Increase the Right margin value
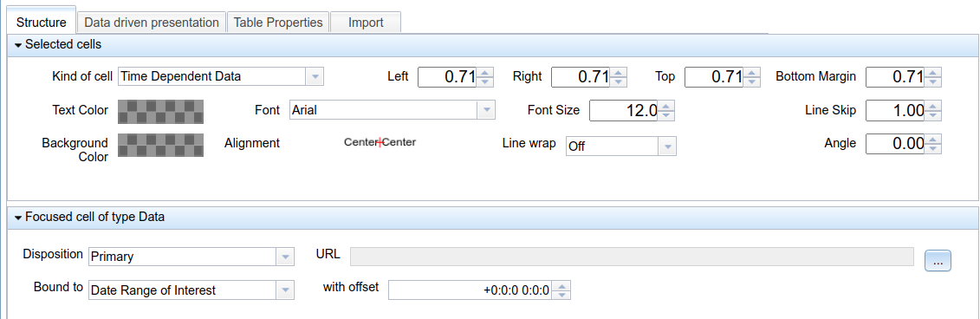Screen dimensions: 980x319 [619, 72]
